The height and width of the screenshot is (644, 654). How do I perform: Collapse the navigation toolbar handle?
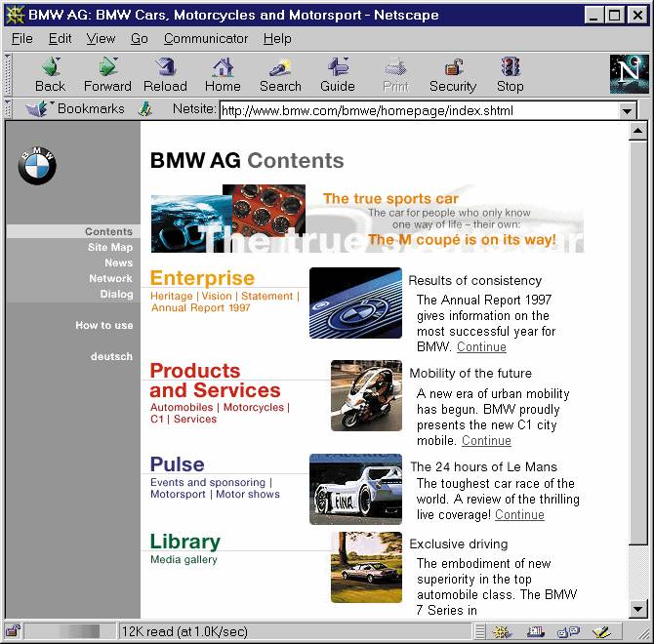pyautogui.click(x=7, y=74)
